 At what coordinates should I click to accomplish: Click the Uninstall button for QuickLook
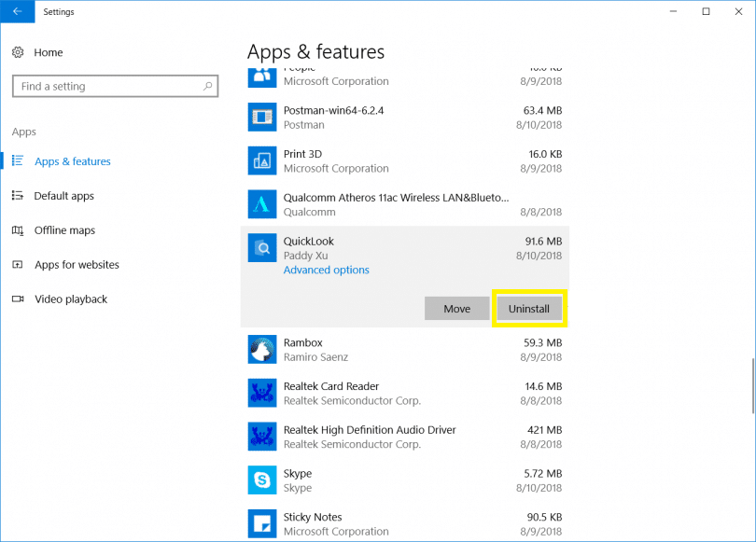coord(529,309)
